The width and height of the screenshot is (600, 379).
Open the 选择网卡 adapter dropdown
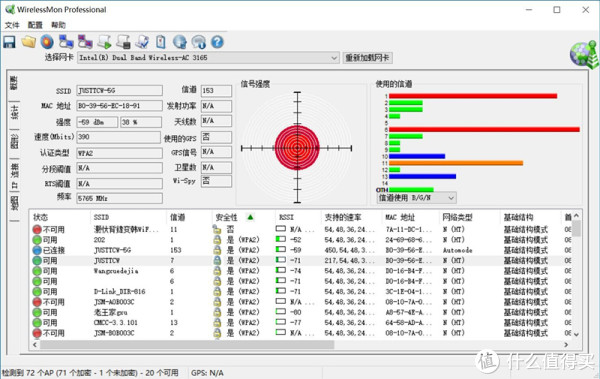pos(208,58)
